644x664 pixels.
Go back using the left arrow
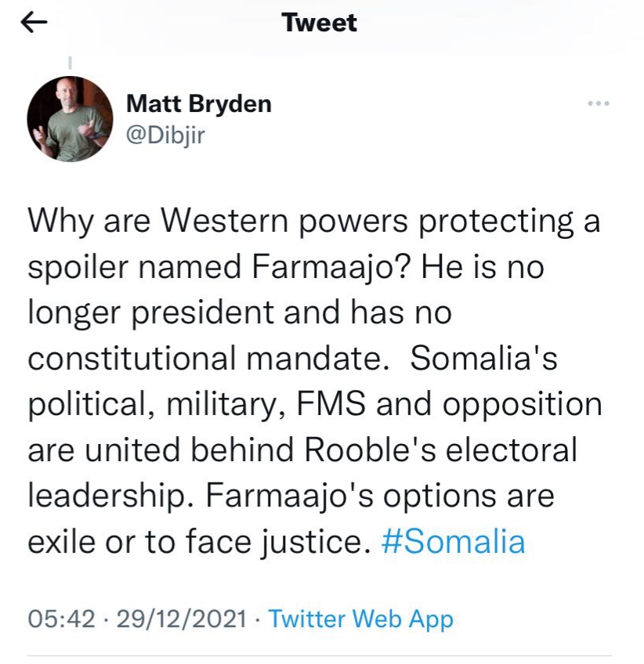tap(34, 23)
